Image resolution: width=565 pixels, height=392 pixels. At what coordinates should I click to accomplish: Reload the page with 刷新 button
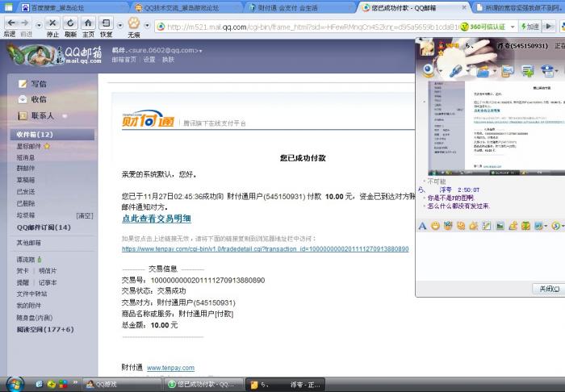(x=70, y=23)
